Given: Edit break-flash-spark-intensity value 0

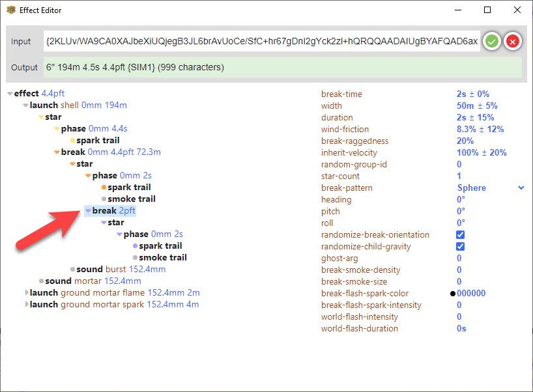Looking at the screenshot, I should 459,305.
